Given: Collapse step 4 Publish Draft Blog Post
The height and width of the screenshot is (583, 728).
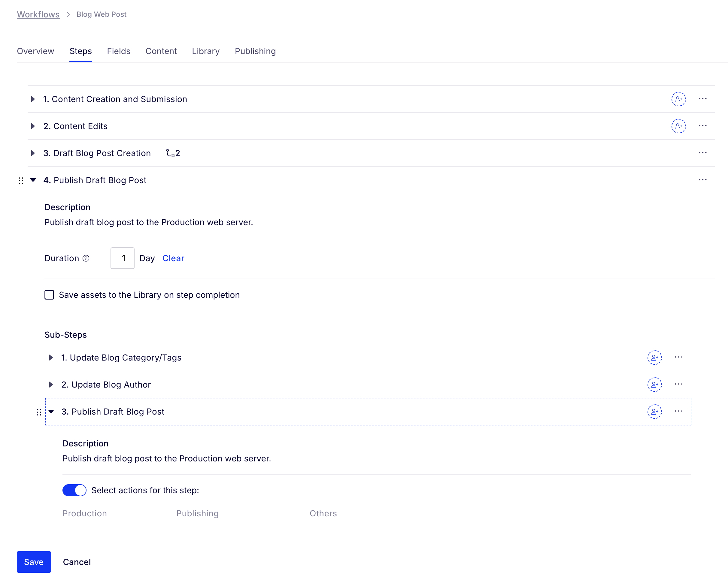Looking at the screenshot, I should point(33,180).
